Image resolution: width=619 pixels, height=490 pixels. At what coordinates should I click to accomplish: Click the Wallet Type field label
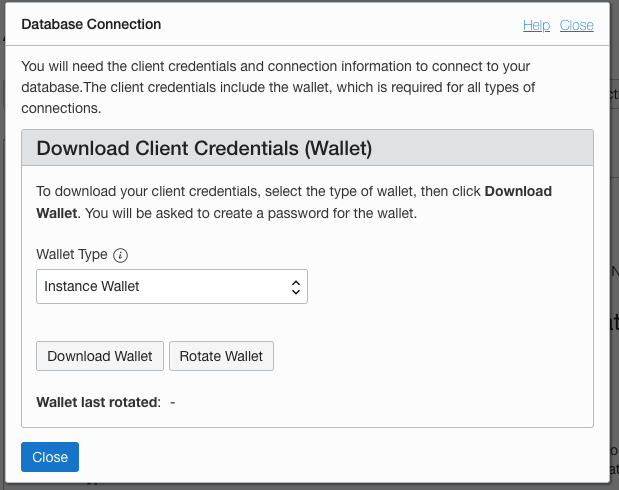[72, 254]
